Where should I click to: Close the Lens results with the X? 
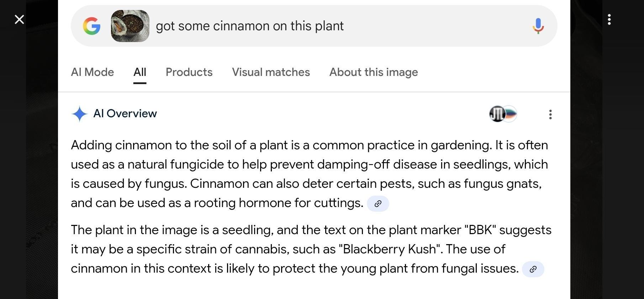[19, 19]
